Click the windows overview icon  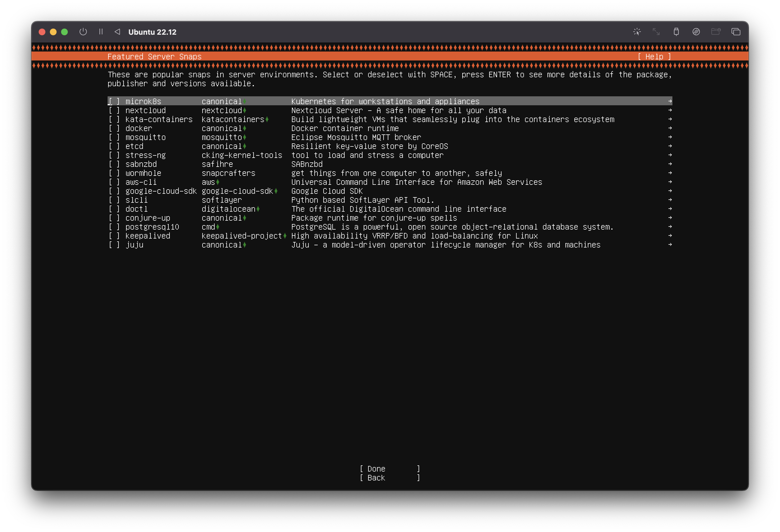coord(736,32)
